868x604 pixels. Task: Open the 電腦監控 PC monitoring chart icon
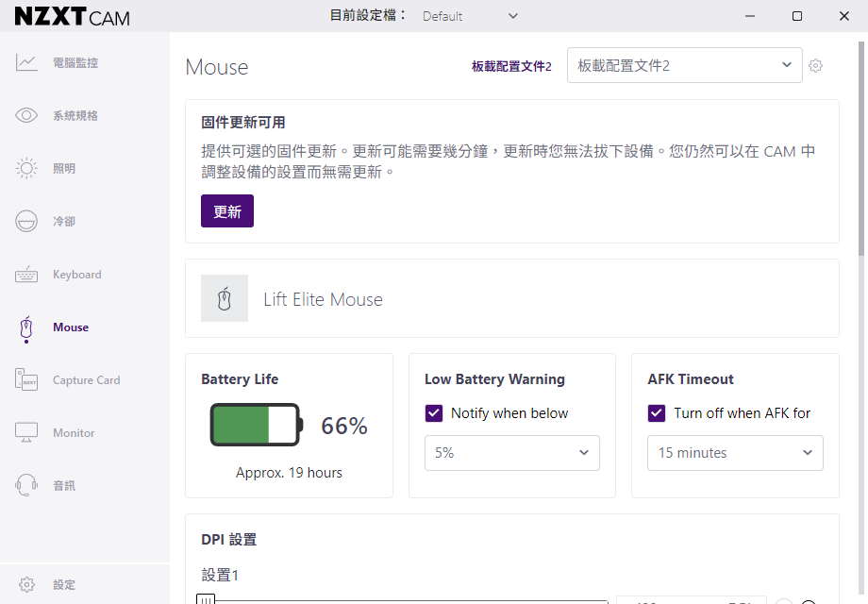[x=26, y=62]
